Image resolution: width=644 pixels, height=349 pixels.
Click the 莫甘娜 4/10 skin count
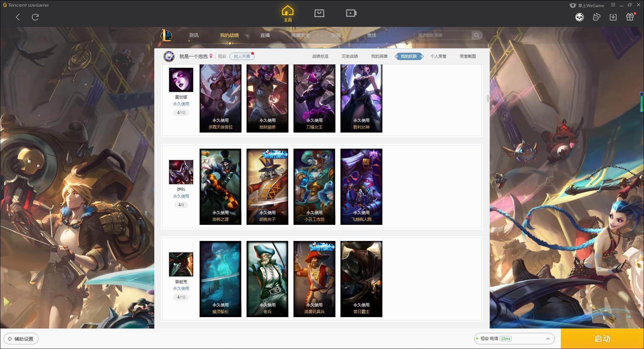(x=181, y=113)
